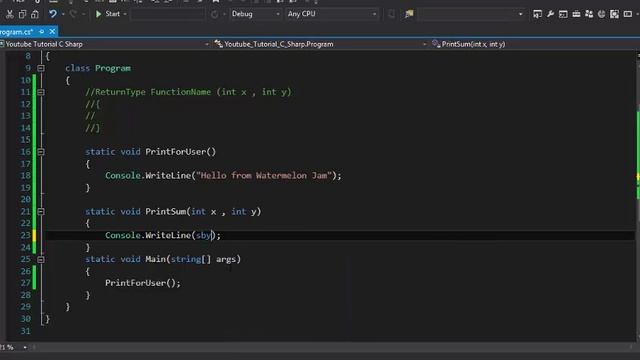
Task: Collapse the PrintForUser method at line 16
Action: tap(41, 152)
